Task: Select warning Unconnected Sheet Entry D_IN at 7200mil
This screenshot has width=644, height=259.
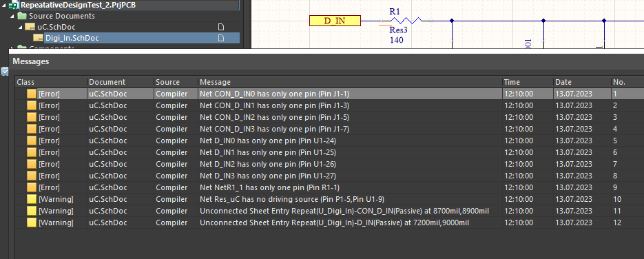Action: tap(329, 223)
